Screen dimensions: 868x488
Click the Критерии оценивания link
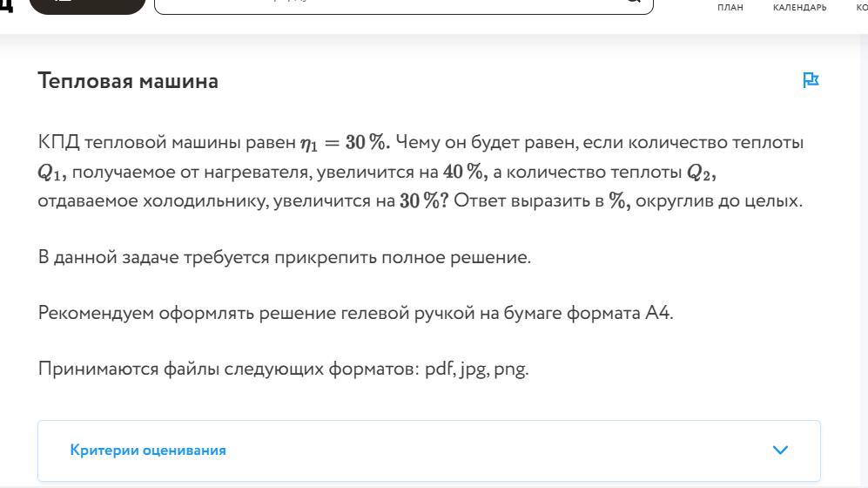(x=148, y=451)
